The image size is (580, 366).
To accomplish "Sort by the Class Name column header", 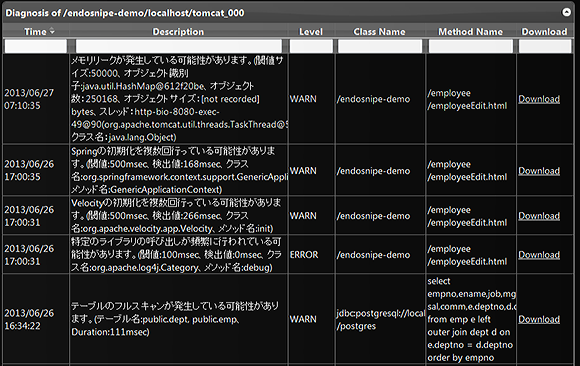I will [x=380, y=32].
